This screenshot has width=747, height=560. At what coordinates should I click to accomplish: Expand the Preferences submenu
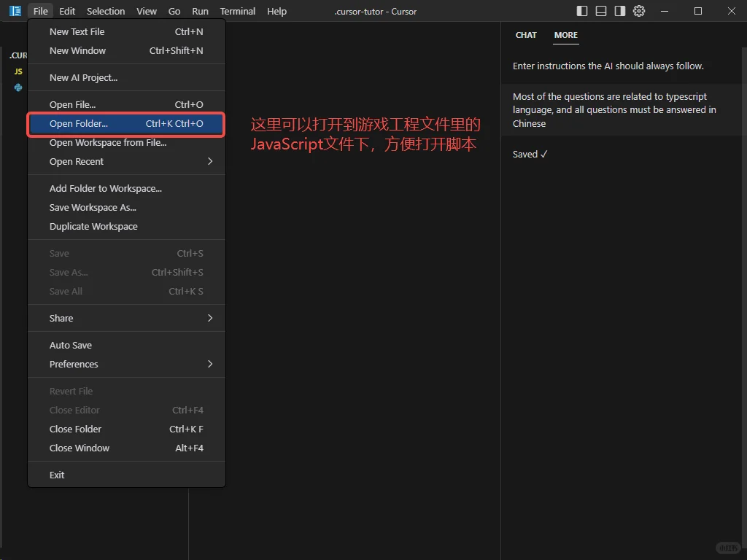pyautogui.click(x=126, y=365)
